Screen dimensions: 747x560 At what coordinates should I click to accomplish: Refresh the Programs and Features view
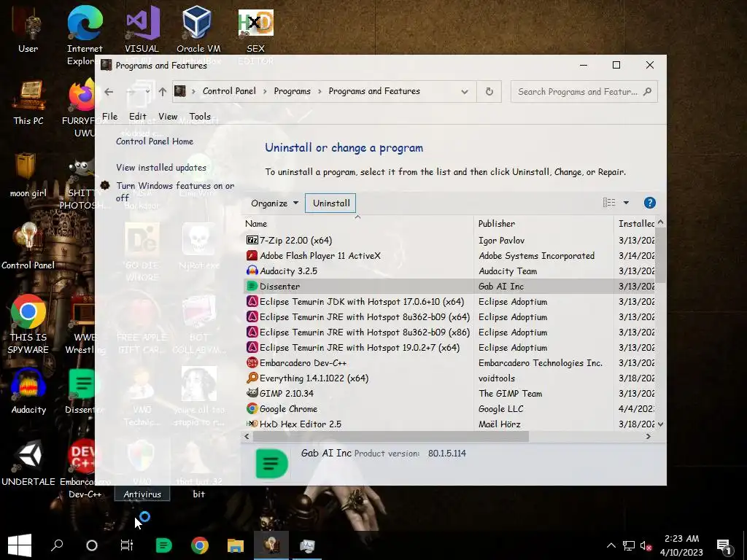489,91
